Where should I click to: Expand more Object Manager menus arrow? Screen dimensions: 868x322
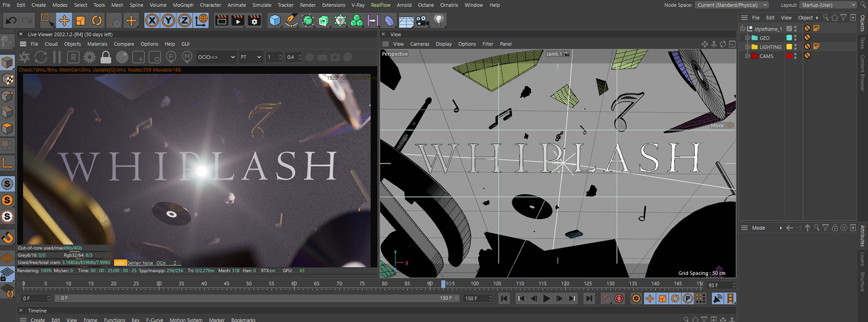tap(817, 18)
